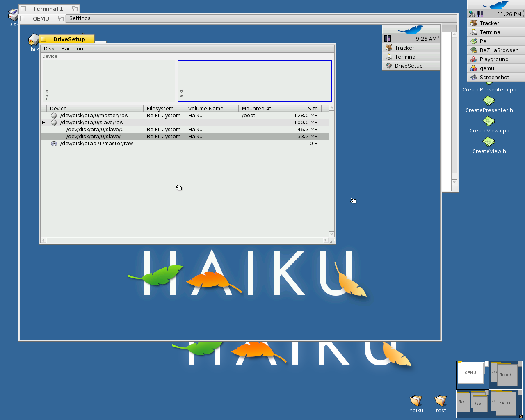Open the host Deskbar leaf menu

495,5
